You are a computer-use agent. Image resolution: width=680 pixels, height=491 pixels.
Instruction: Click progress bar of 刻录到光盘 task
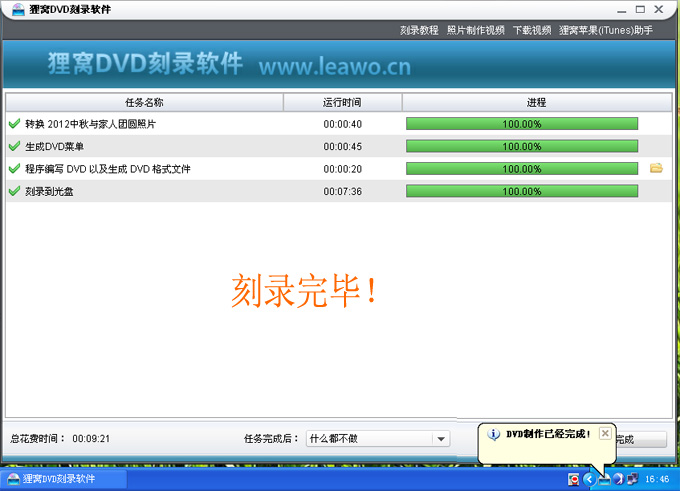pyautogui.click(x=522, y=191)
